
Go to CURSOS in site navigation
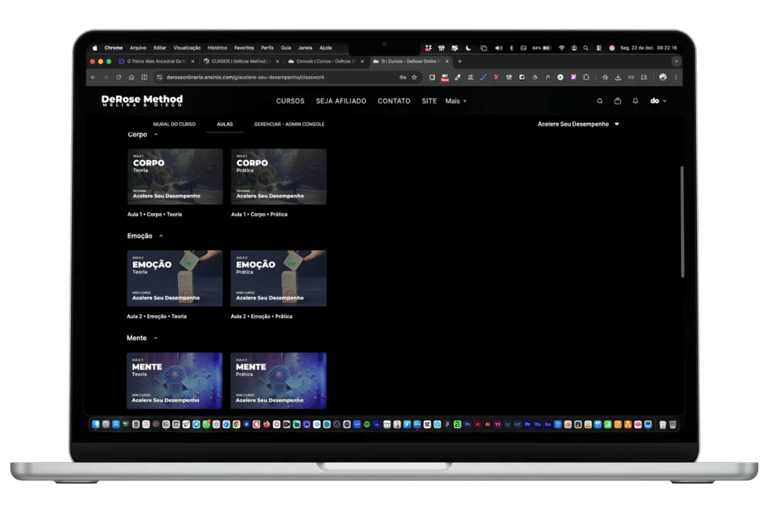tap(290, 101)
